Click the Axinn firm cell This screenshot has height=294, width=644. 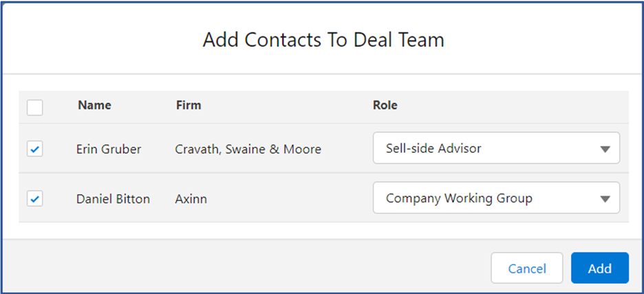pyautogui.click(x=191, y=199)
